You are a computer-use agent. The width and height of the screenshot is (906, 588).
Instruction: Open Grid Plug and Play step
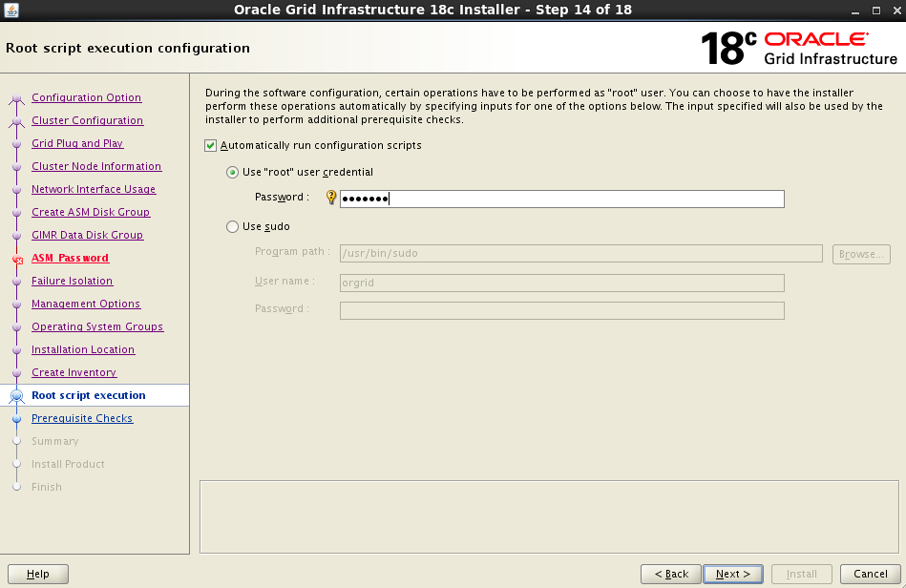(x=77, y=143)
